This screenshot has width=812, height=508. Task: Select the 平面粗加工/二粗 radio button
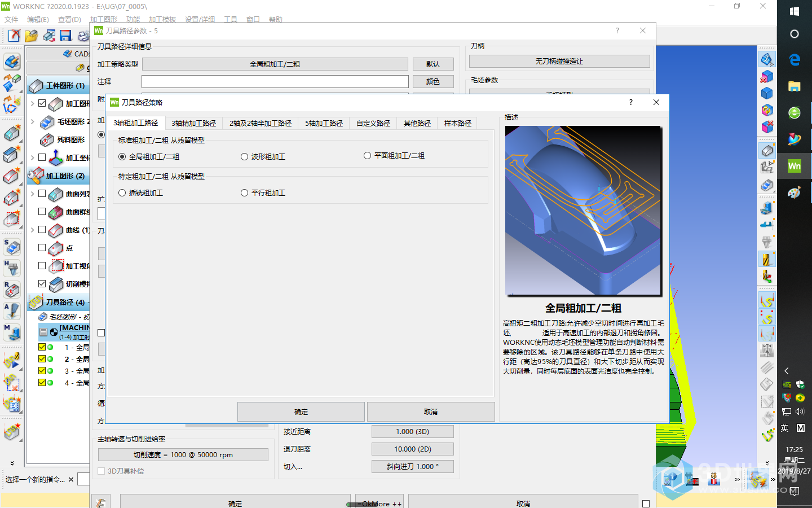(367, 156)
